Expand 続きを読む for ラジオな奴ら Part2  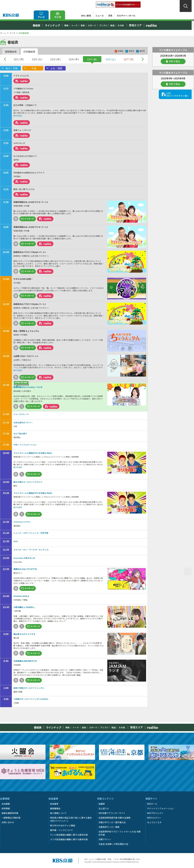18,507
